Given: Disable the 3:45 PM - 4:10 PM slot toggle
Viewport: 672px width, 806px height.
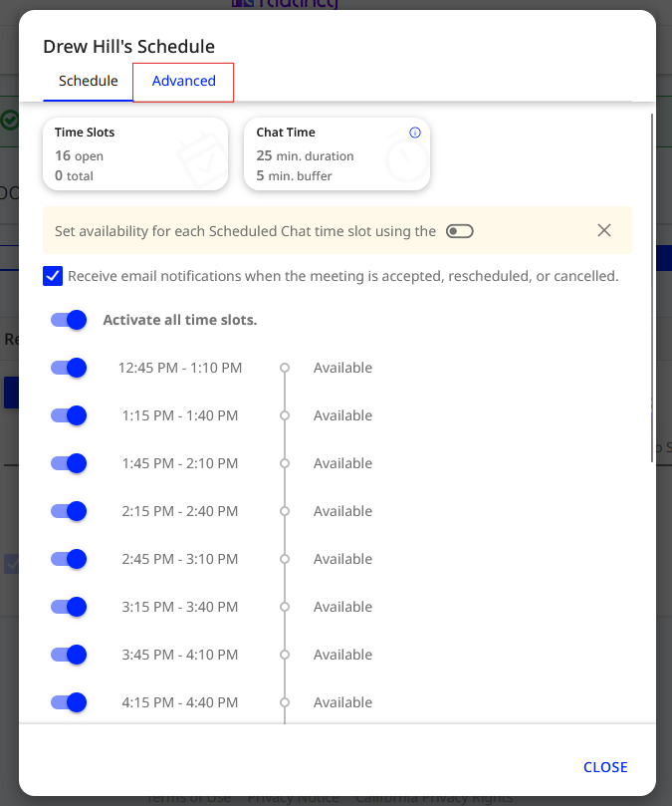Looking at the screenshot, I should [x=69, y=655].
